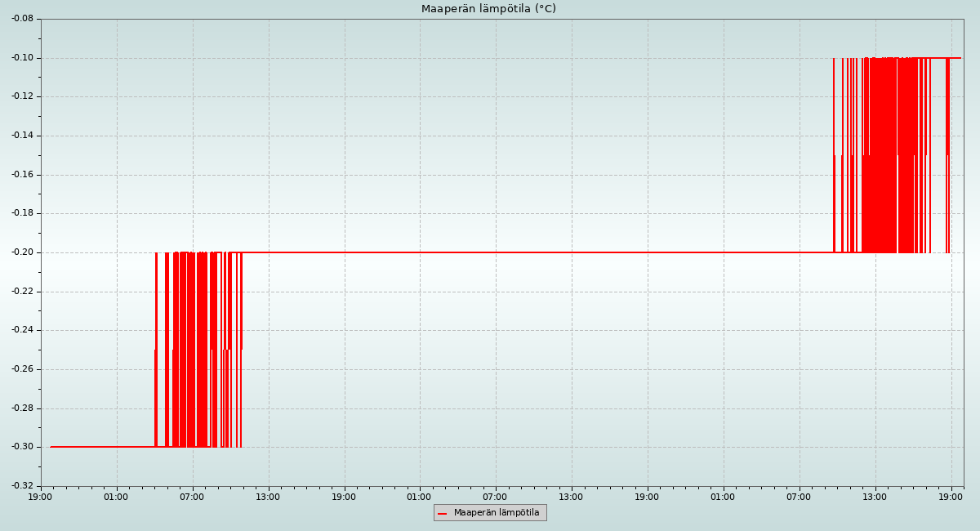This screenshot has width=980, height=531.
Task: Choose the -0.22 y-axis tick label
Action: pos(20,292)
